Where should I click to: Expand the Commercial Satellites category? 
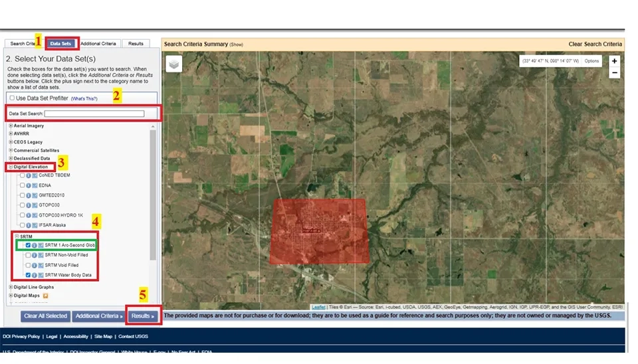click(11, 150)
